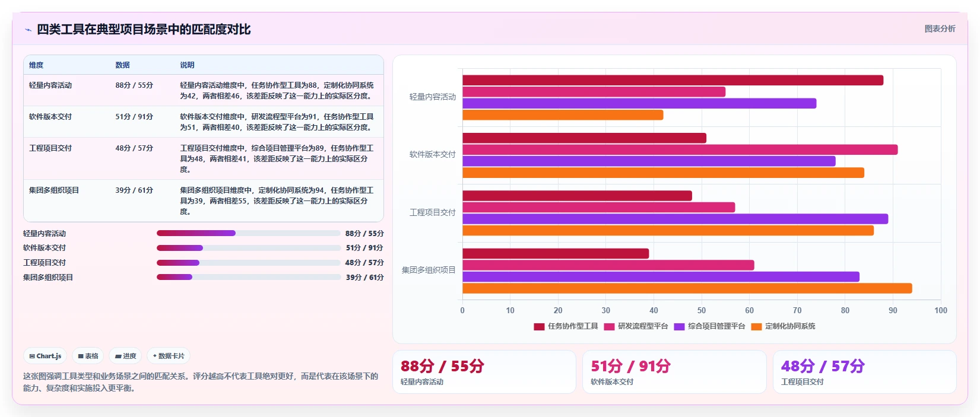
Task: Click table cell 48分 / 57分
Action: pyautogui.click(x=134, y=148)
